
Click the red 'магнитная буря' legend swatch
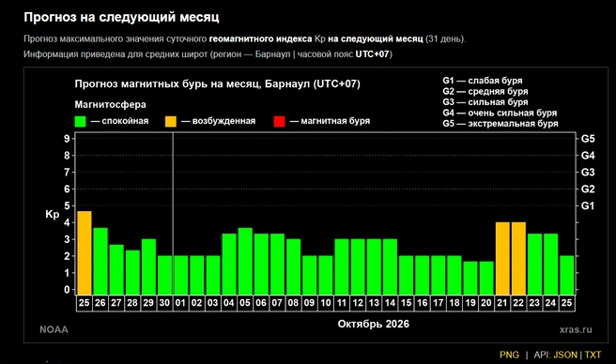279,121
